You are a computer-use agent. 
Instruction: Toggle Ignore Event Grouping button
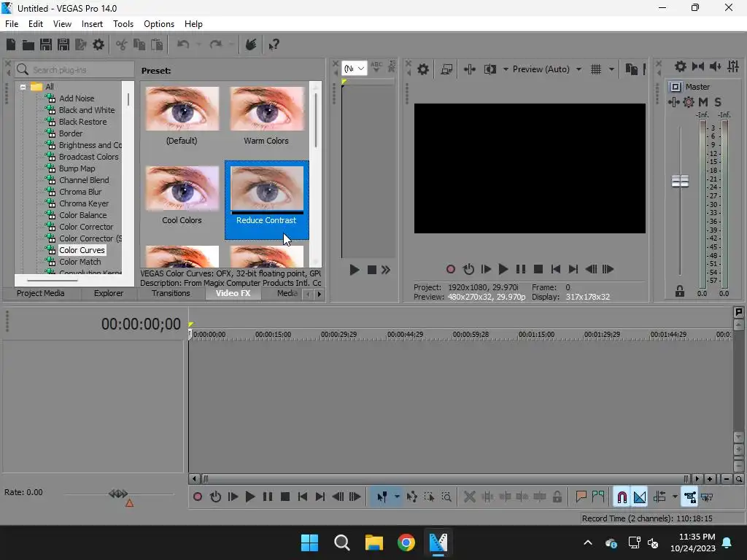(x=707, y=497)
